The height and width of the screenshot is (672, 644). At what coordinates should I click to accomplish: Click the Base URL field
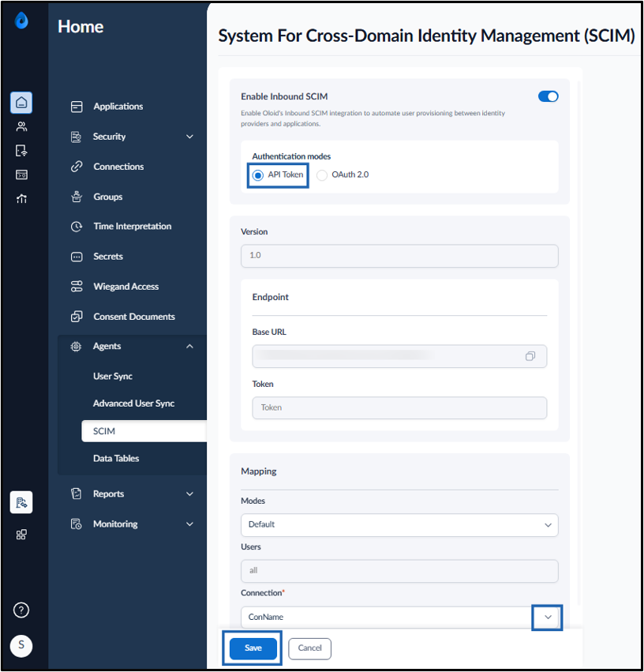click(399, 356)
